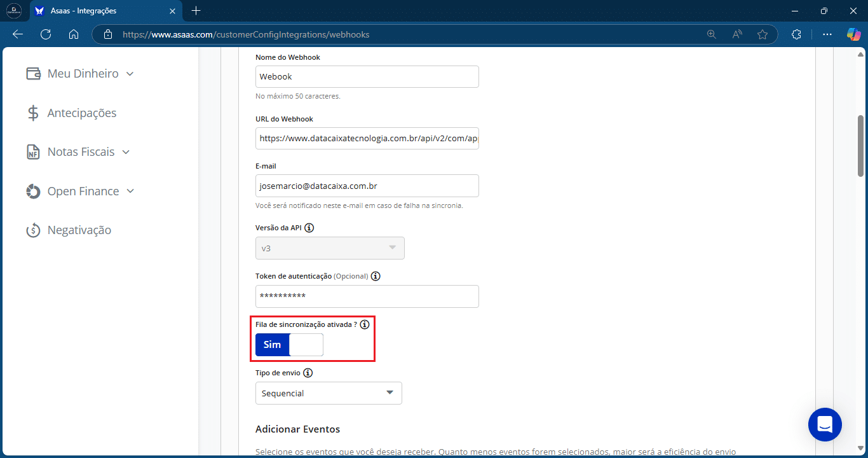
Task: Open Negativação in the sidebar
Action: click(x=79, y=230)
